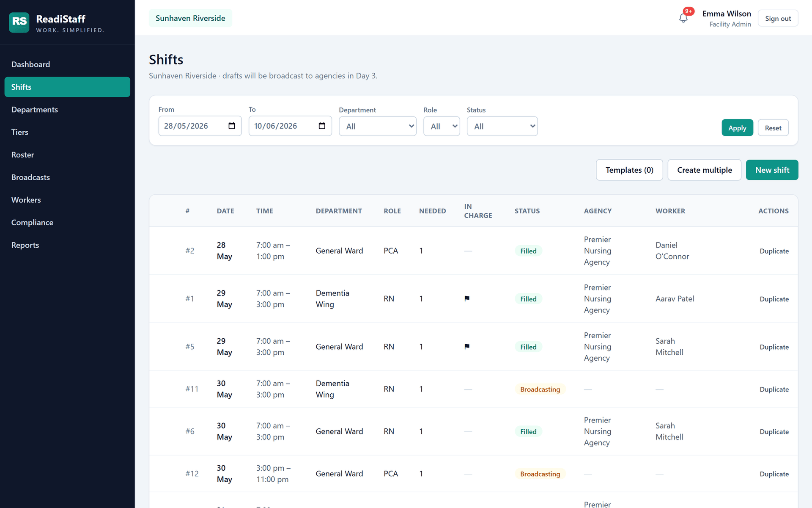812x508 pixels.
Task: Duplicate shift #12 PCA row
Action: pos(774,474)
